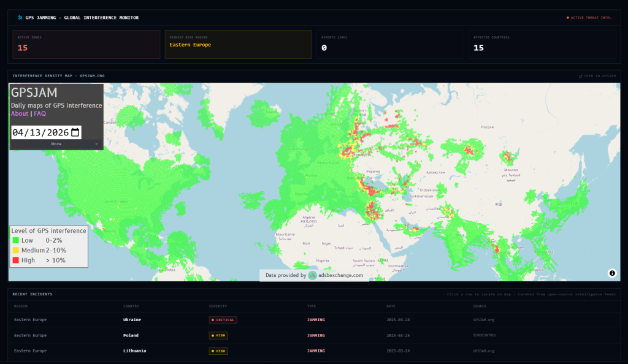
Task: Click the yellow Medium interference legend square
Action: coord(15,250)
